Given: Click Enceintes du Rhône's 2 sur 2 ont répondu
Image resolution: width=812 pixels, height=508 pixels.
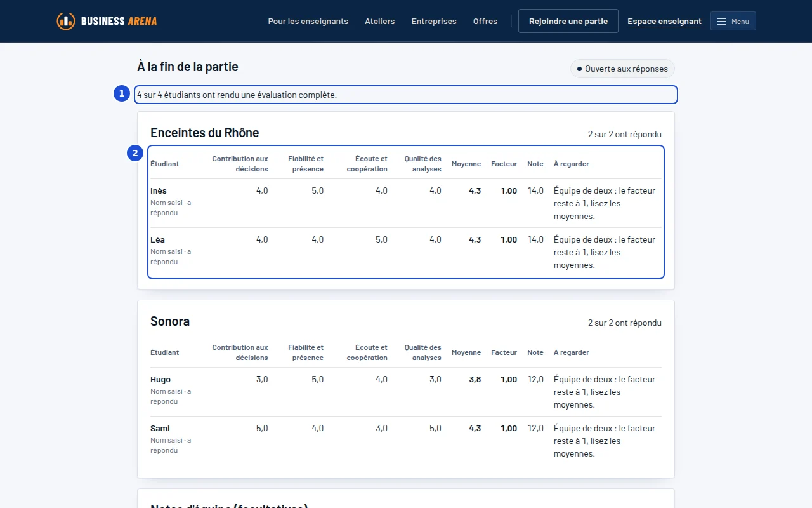Looking at the screenshot, I should click(625, 134).
